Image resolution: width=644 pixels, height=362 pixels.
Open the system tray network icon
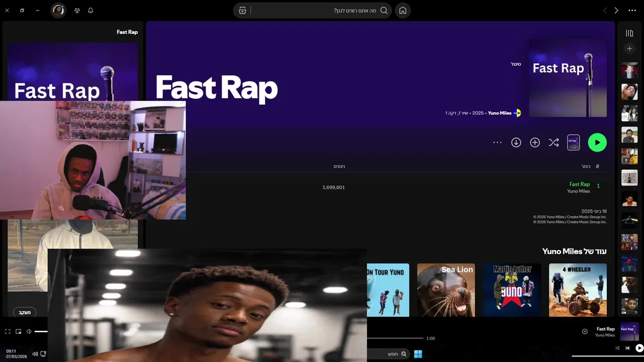point(43,354)
